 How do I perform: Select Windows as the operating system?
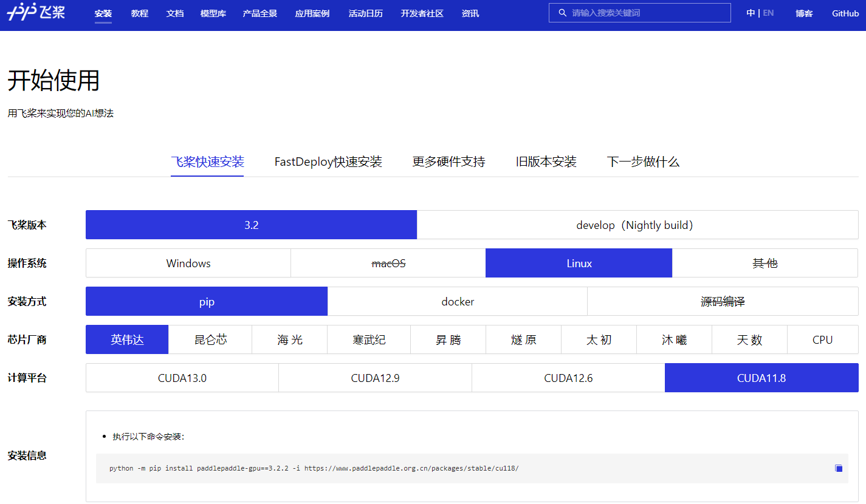pyautogui.click(x=188, y=263)
